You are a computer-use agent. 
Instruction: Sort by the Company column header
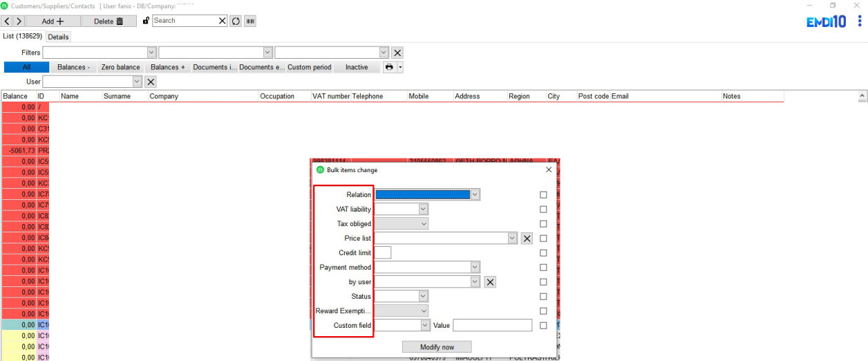pyautogui.click(x=202, y=97)
